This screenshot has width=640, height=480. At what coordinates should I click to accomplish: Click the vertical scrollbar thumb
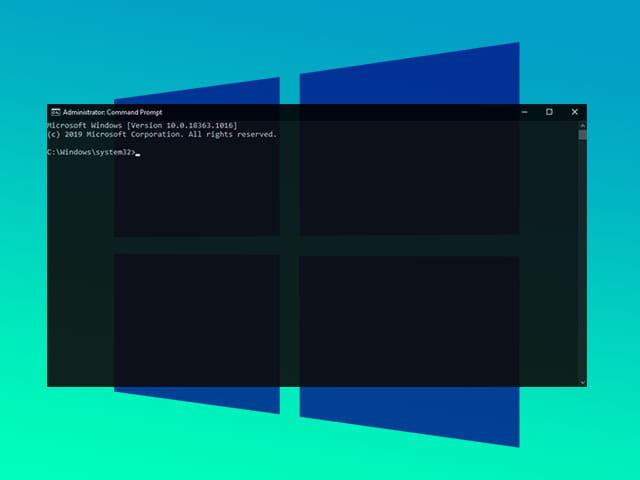(x=582, y=135)
